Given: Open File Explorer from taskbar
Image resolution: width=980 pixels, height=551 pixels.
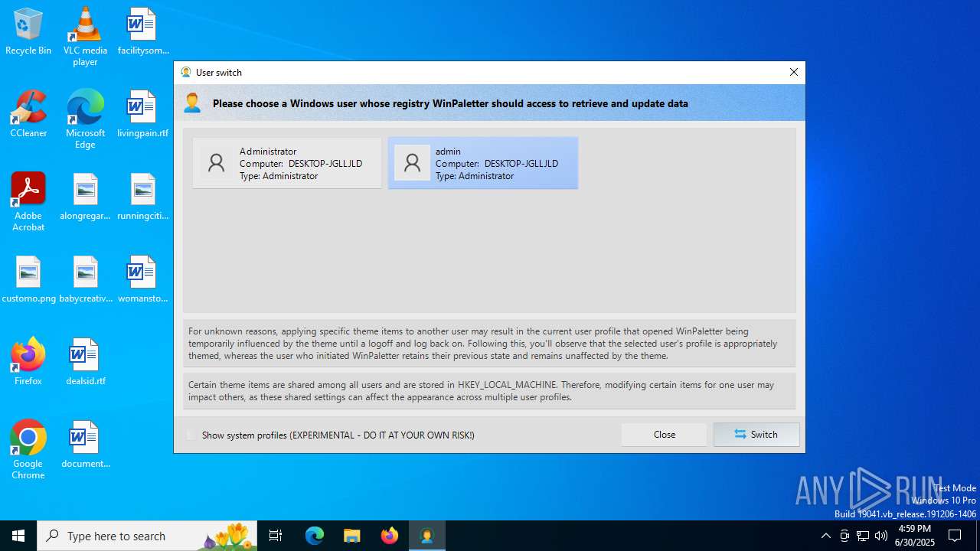Looking at the screenshot, I should click(352, 536).
